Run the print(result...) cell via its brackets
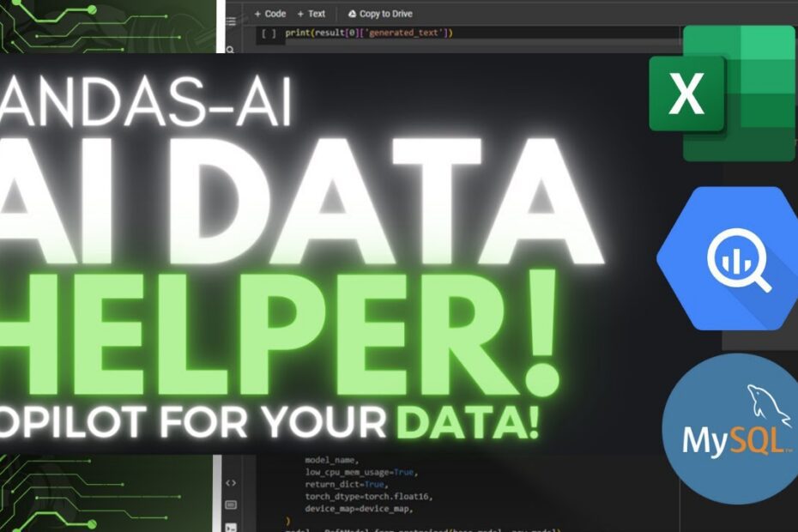798x532 pixels. (x=269, y=33)
